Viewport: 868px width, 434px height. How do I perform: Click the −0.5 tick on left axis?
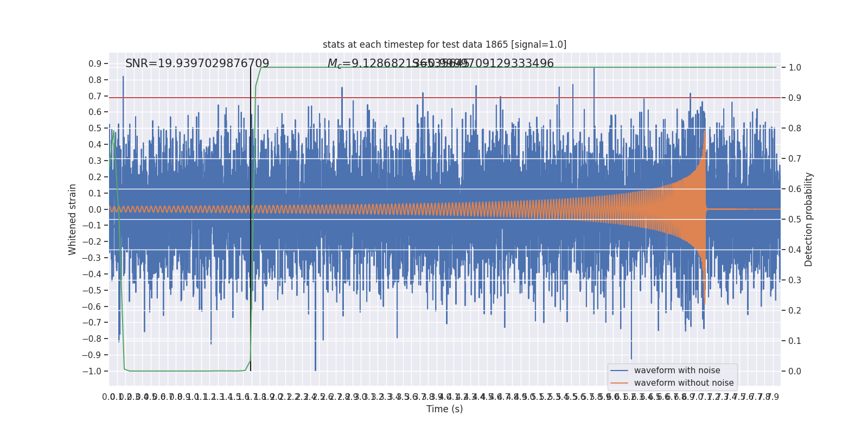(x=92, y=290)
